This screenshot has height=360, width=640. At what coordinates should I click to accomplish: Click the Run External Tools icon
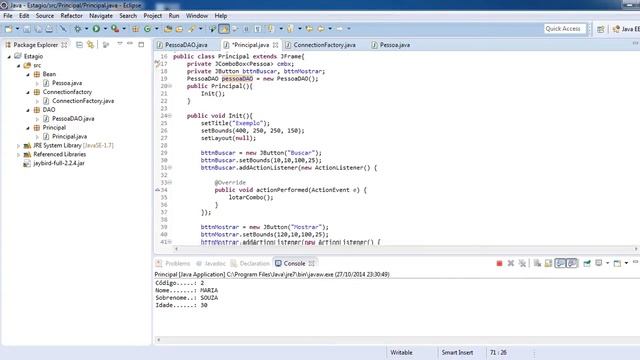[x=115, y=29]
